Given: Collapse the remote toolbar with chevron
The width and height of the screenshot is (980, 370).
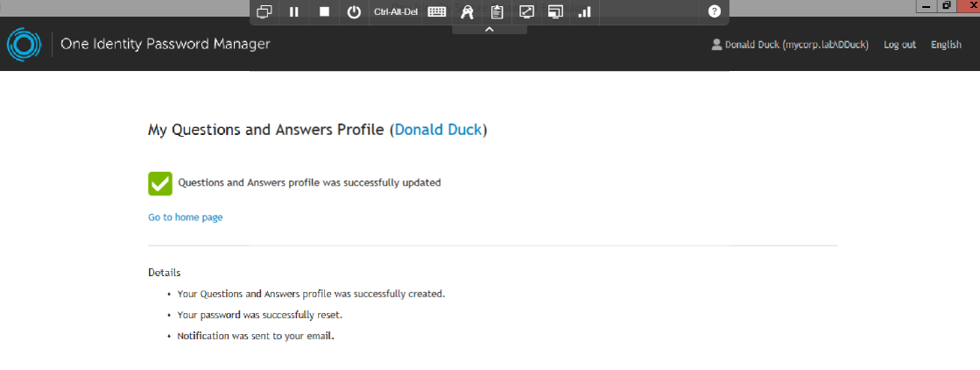Looking at the screenshot, I should click(x=490, y=30).
